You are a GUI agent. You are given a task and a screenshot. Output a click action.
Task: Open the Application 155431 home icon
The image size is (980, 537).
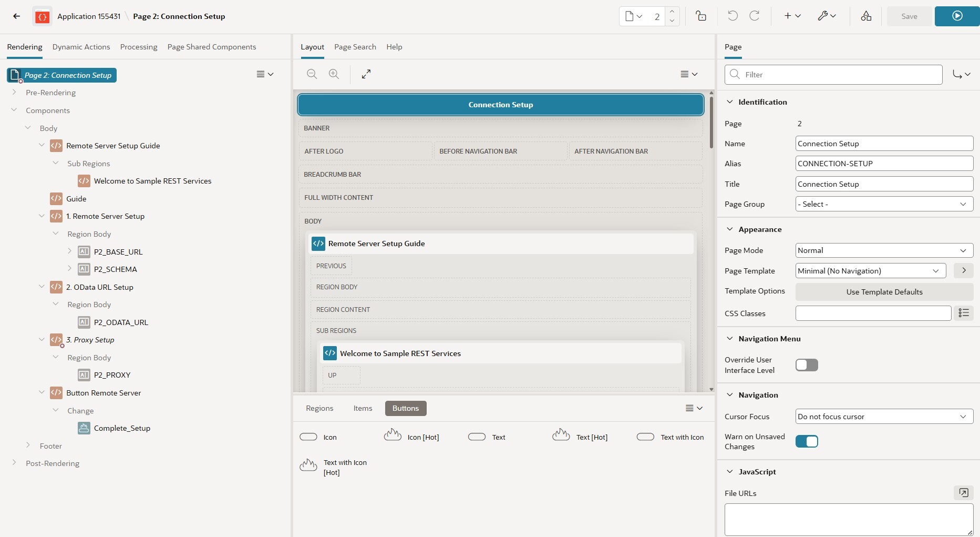coord(42,17)
